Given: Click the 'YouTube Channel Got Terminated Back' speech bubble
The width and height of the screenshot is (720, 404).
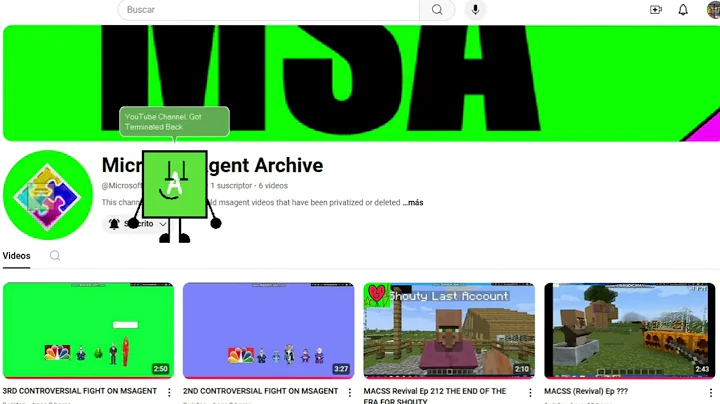Looking at the screenshot, I should [174, 122].
